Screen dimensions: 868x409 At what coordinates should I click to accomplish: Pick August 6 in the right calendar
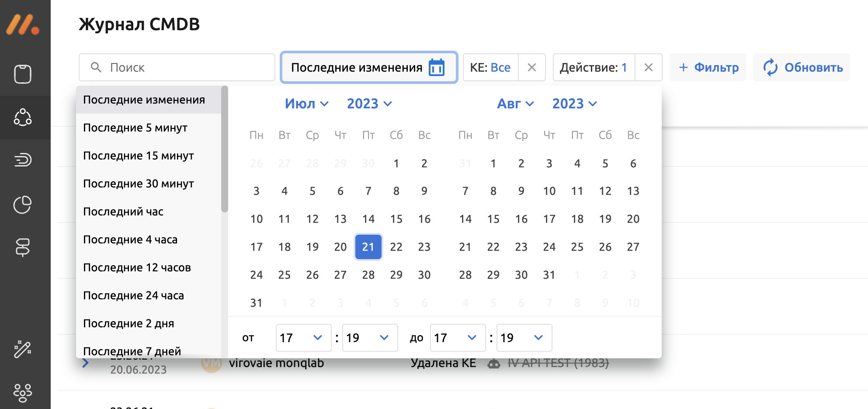point(633,163)
